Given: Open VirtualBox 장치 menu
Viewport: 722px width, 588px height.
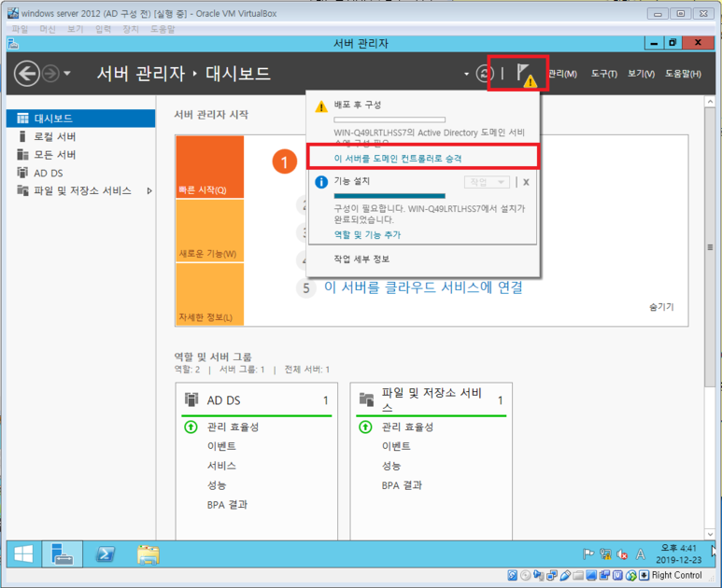Looking at the screenshot, I should click(x=131, y=30).
